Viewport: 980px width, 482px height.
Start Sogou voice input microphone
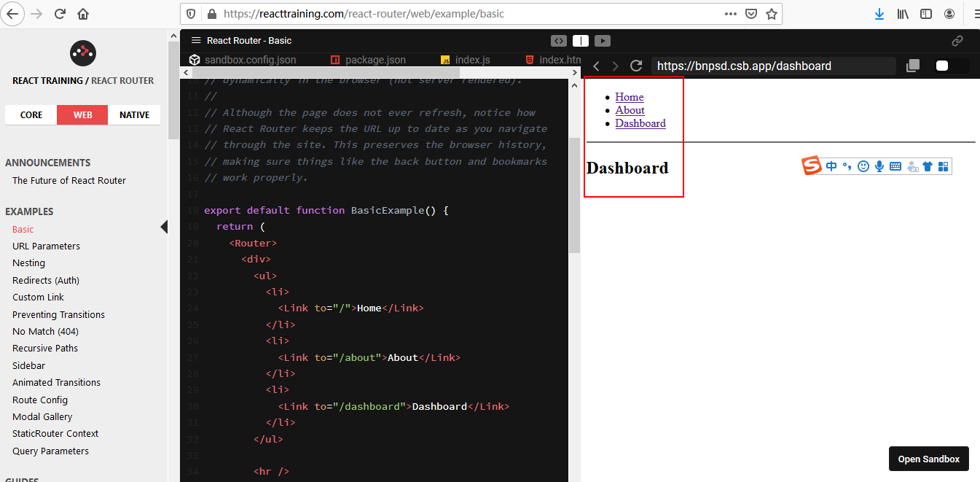pyautogui.click(x=879, y=166)
